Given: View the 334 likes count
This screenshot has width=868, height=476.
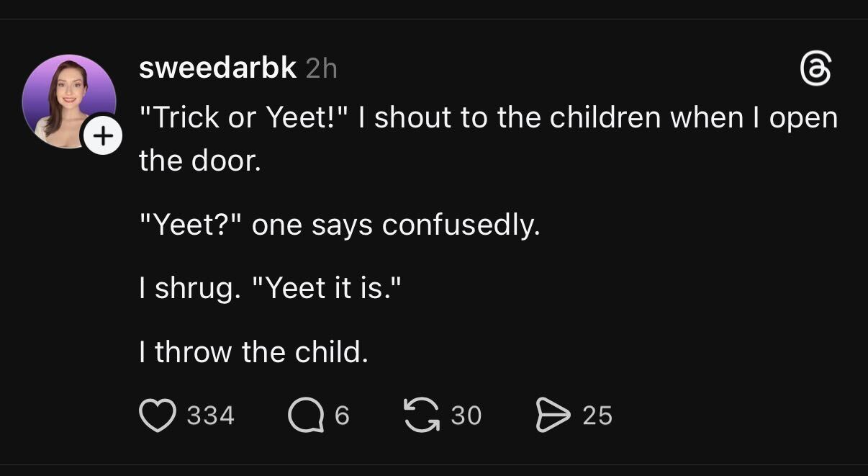Looking at the screenshot, I should (210, 416).
